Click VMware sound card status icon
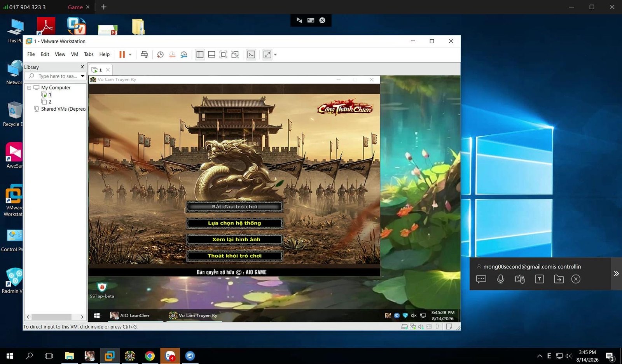622x364 pixels. 421,327
